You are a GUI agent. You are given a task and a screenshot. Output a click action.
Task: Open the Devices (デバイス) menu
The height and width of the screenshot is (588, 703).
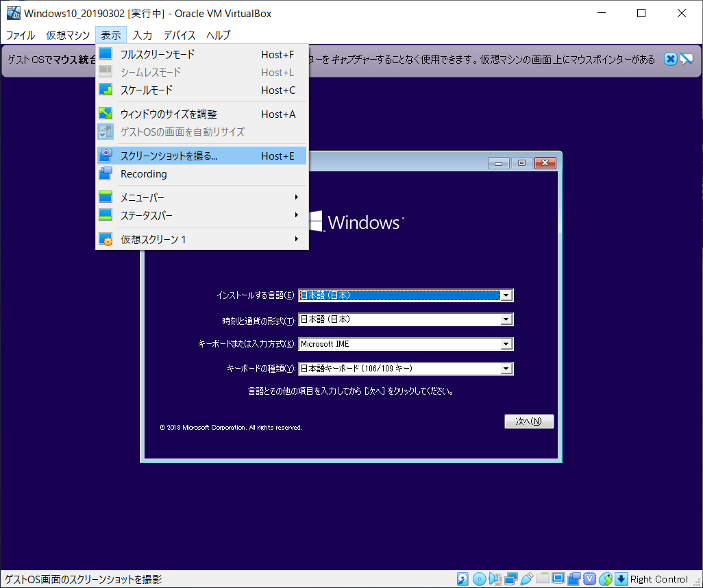tap(180, 35)
